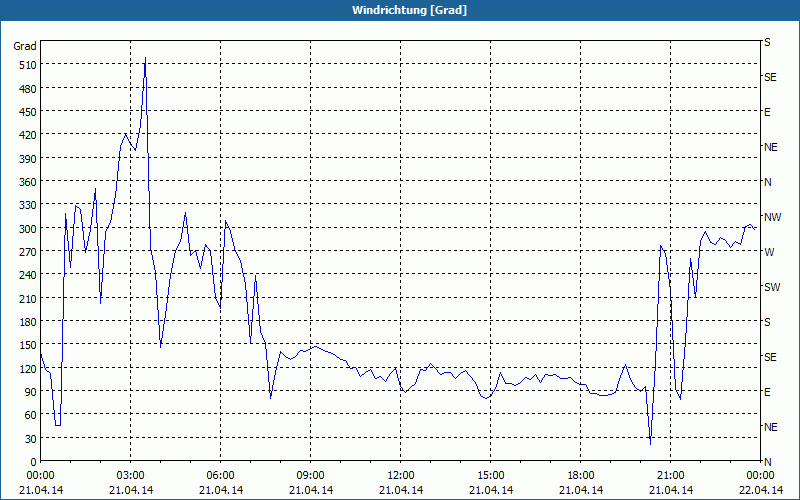Click the 510 value on the degree axis

pyautogui.click(x=28, y=65)
